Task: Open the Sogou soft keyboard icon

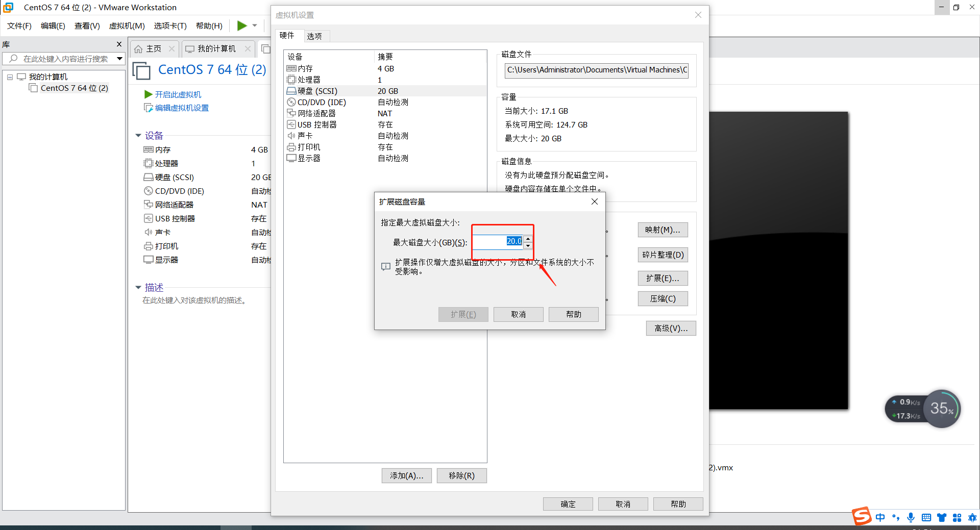Action: 926,518
